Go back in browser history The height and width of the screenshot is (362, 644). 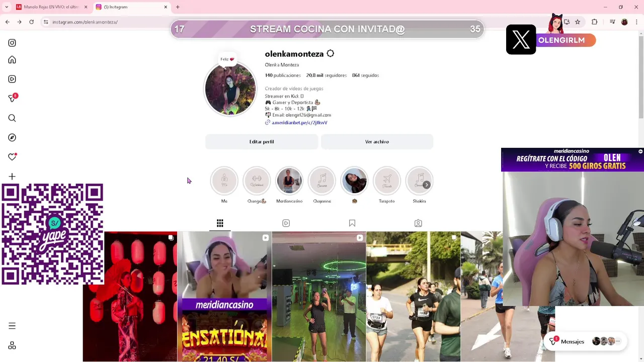tap(7, 22)
